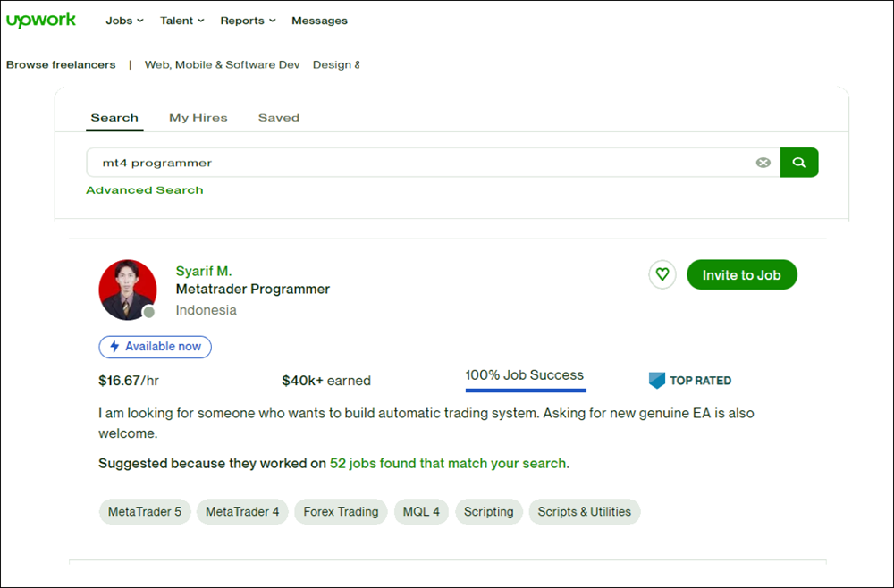Click the 100% Job Success indicator
The image size is (894, 588).
pos(525,378)
